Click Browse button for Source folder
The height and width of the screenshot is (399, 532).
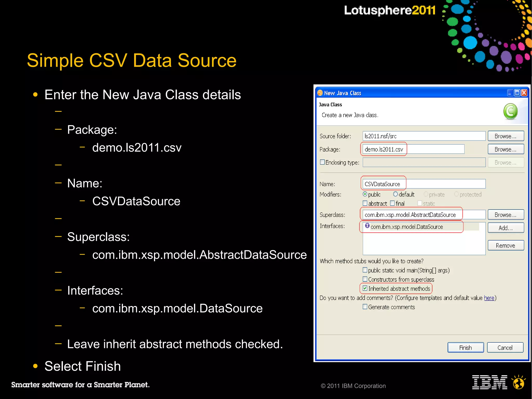[506, 136]
